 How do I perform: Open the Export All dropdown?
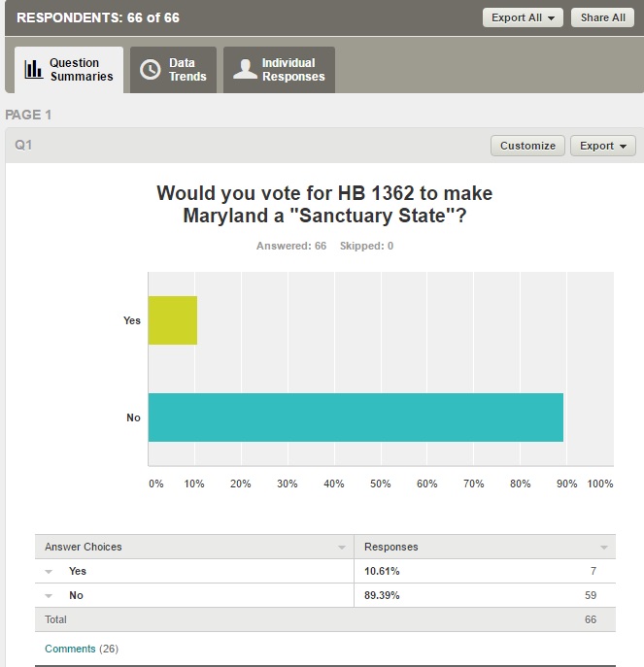coord(523,17)
